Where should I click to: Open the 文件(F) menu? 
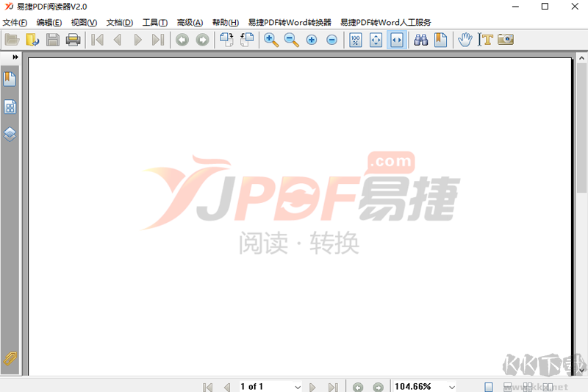point(15,23)
